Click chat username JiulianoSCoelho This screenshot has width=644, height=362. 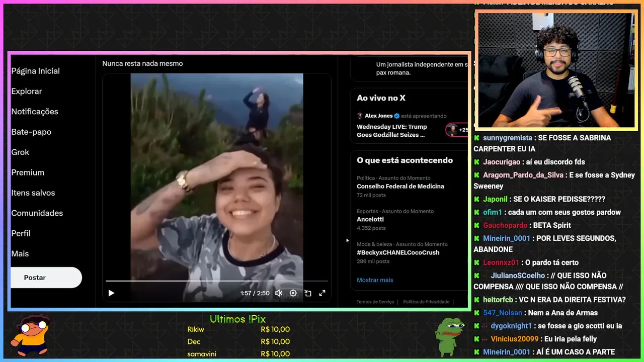point(518,276)
